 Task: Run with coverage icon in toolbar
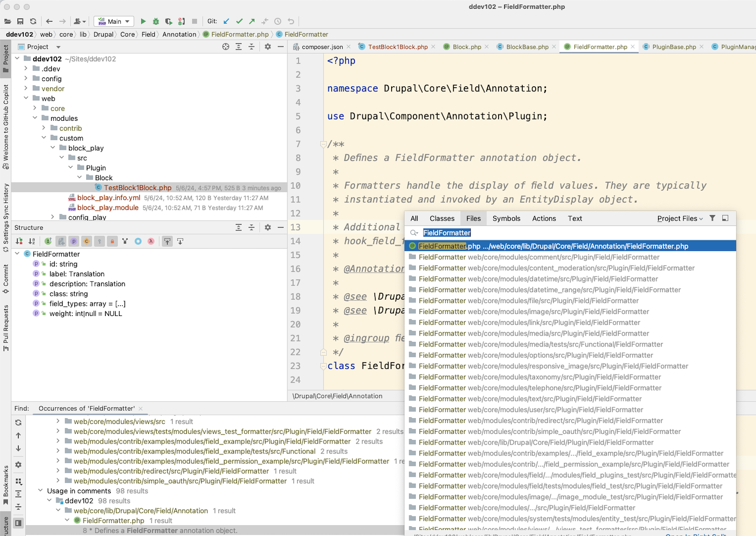pyautogui.click(x=169, y=21)
